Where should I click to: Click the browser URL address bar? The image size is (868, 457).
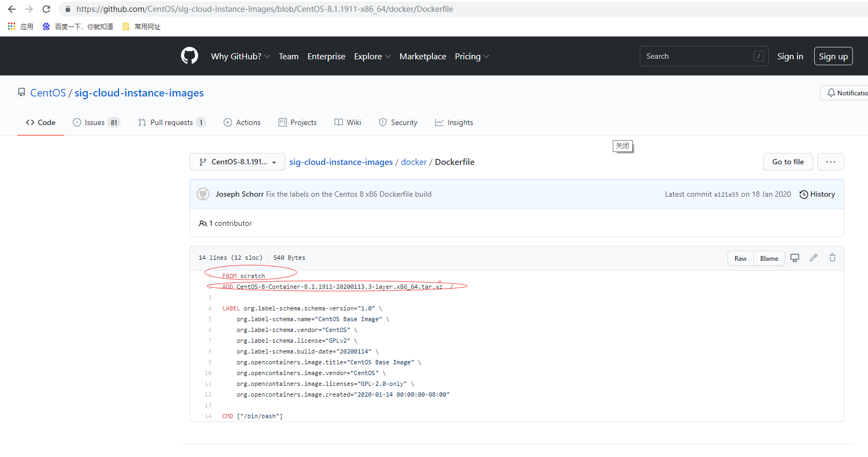[x=463, y=9]
